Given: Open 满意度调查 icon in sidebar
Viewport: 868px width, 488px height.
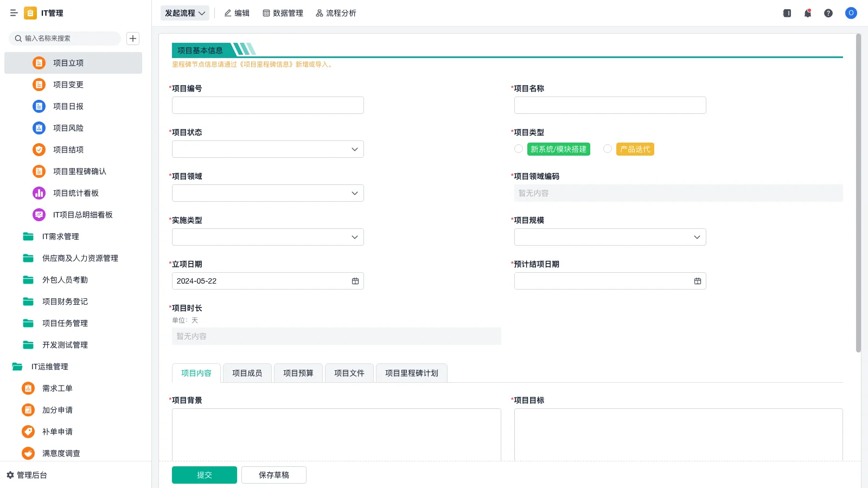Looking at the screenshot, I should click(x=28, y=453).
